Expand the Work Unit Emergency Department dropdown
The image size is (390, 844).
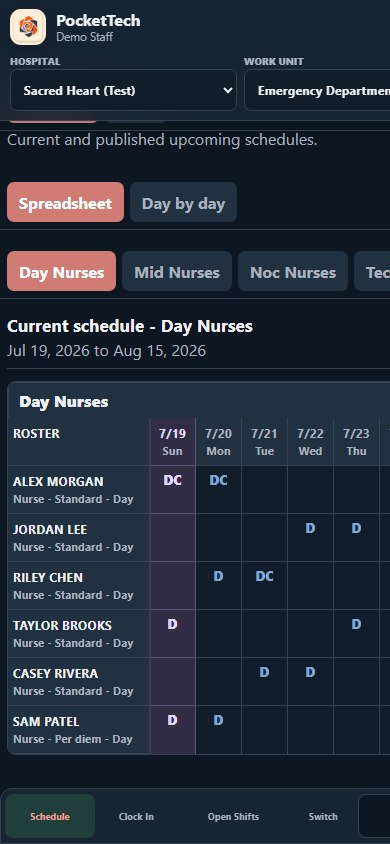[x=317, y=90]
